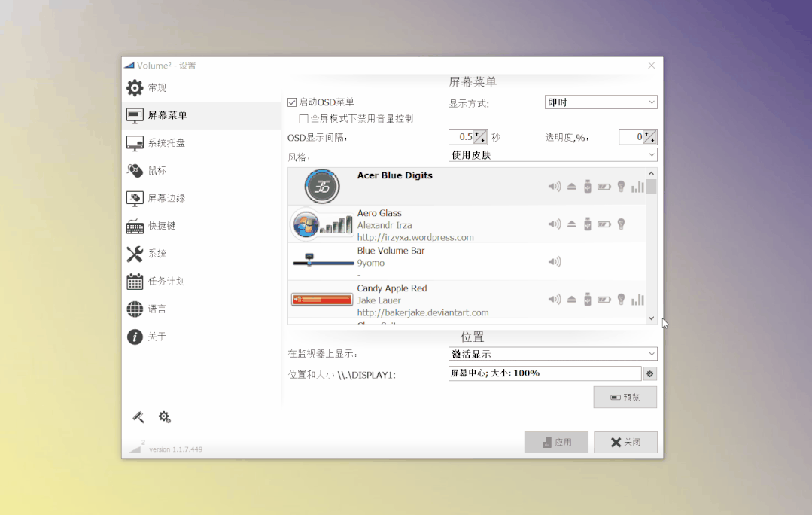Click the wrench icon at bottom left
The width and height of the screenshot is (812, 515).
coord(138,416)
